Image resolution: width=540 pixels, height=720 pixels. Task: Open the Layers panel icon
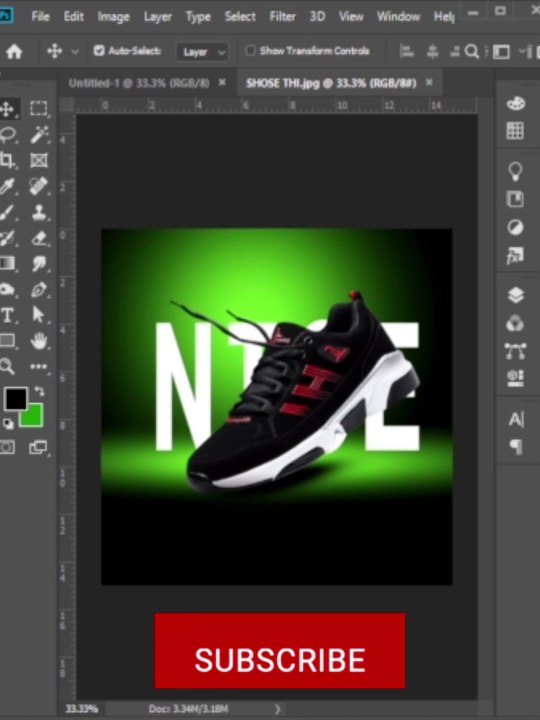[x=516, y=295]
